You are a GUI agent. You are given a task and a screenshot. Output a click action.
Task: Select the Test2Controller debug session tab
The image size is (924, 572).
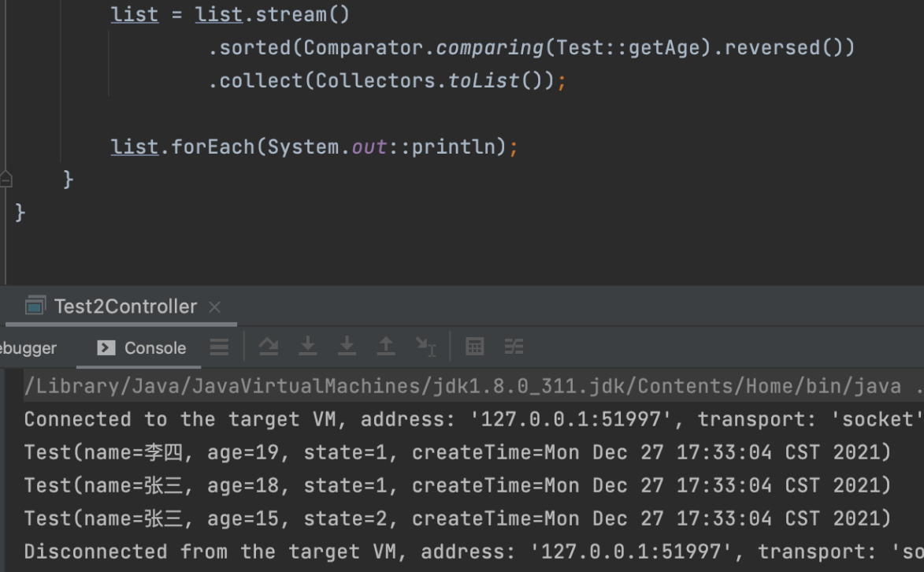[124, 306]
